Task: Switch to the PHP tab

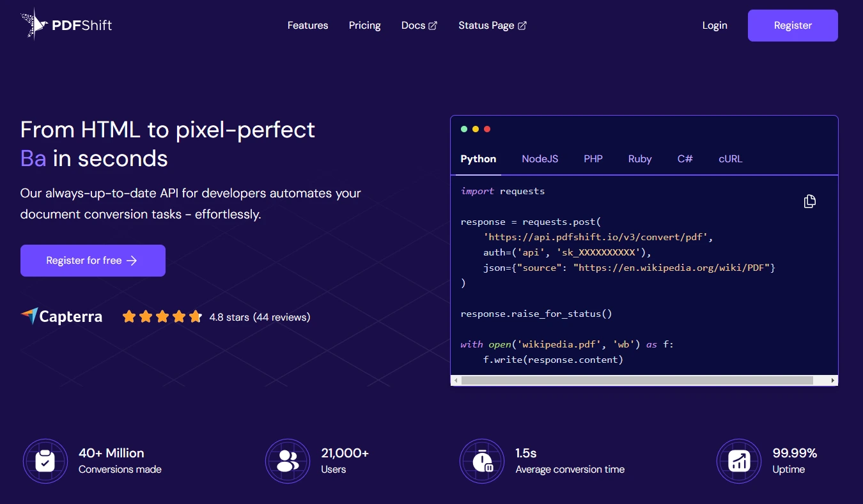Action: pos(593,158)
